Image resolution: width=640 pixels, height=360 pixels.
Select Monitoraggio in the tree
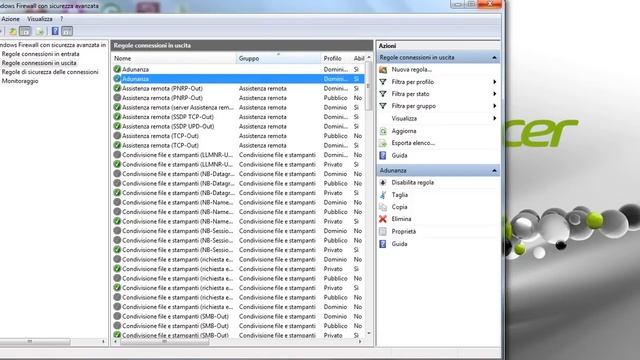(x=20, y=81)
